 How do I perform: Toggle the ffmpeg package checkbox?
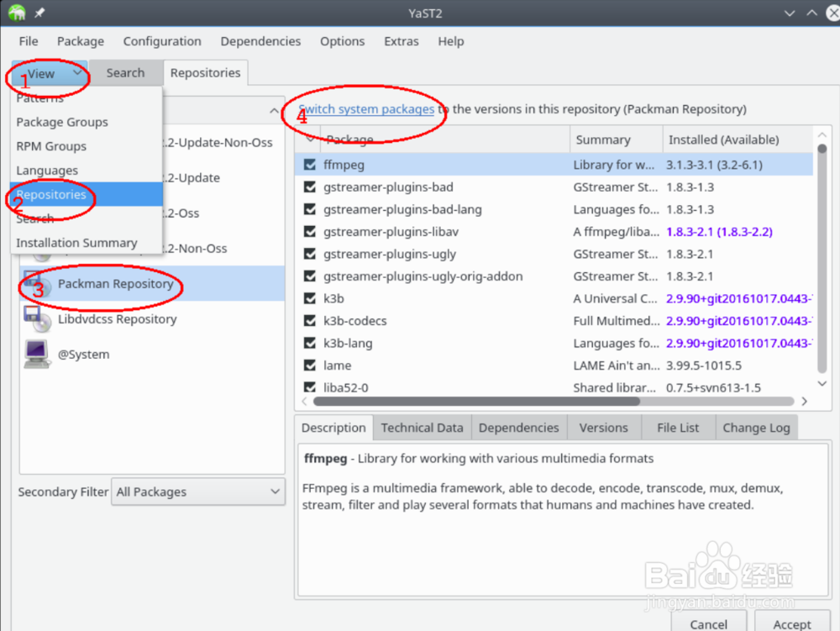click(x=310, y=165)
